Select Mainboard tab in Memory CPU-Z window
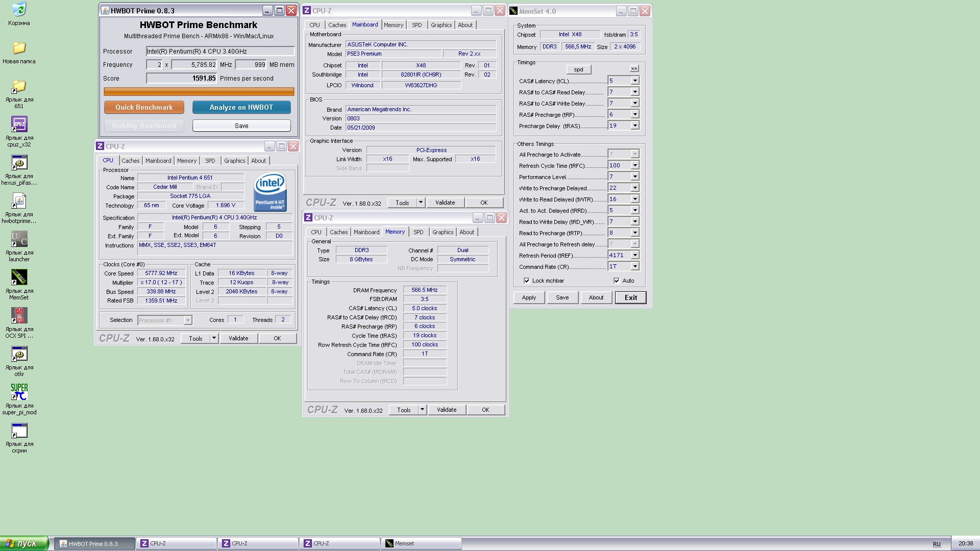Viewport: 980px width, 551px height. (366, 232)
